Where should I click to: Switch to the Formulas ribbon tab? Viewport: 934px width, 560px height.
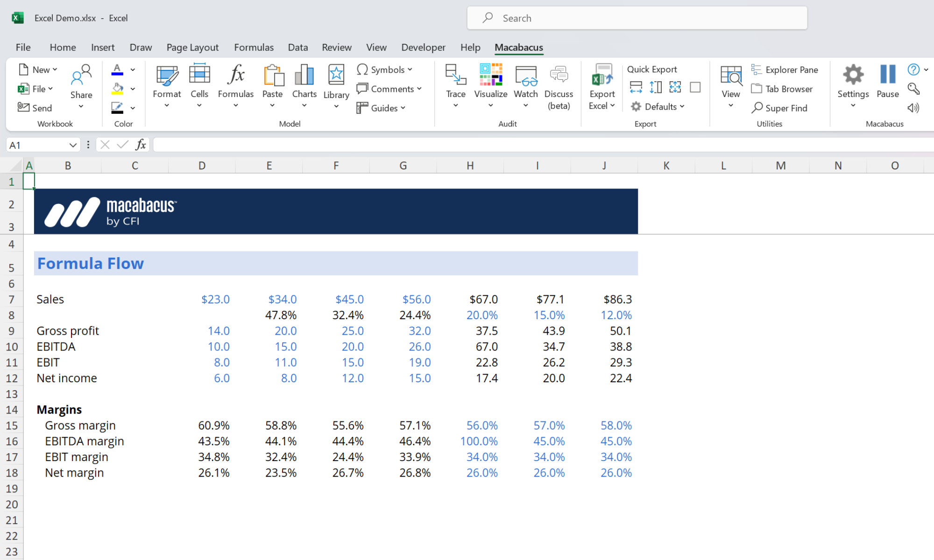click(254, 47)
